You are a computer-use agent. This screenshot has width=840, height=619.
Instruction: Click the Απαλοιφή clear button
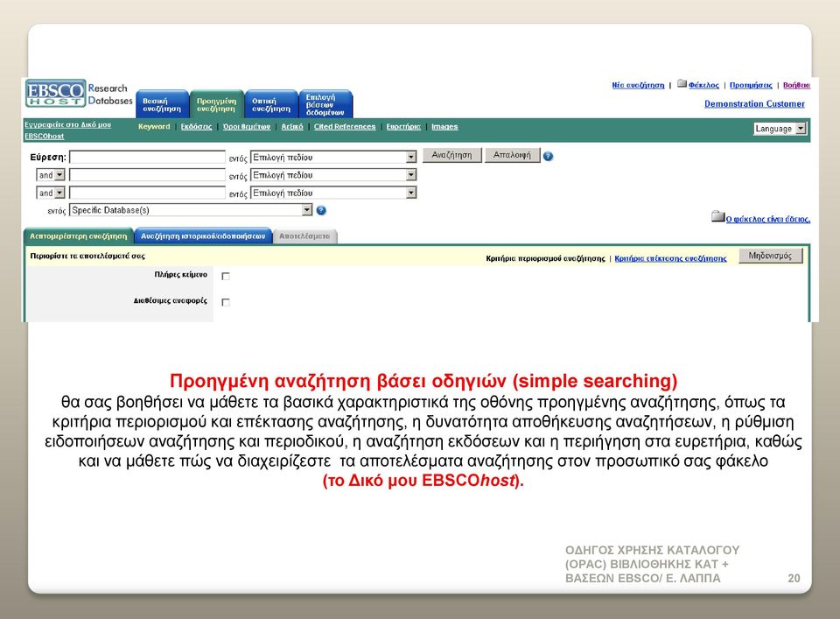point(512,155)
